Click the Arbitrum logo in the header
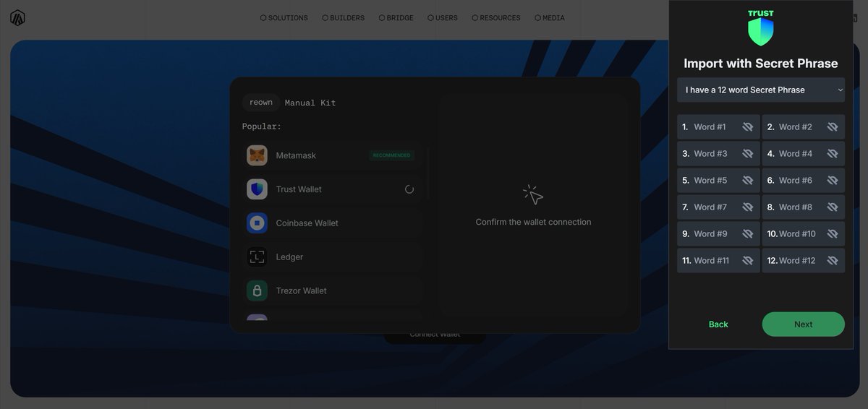868x409 pixels. [18, 17]
